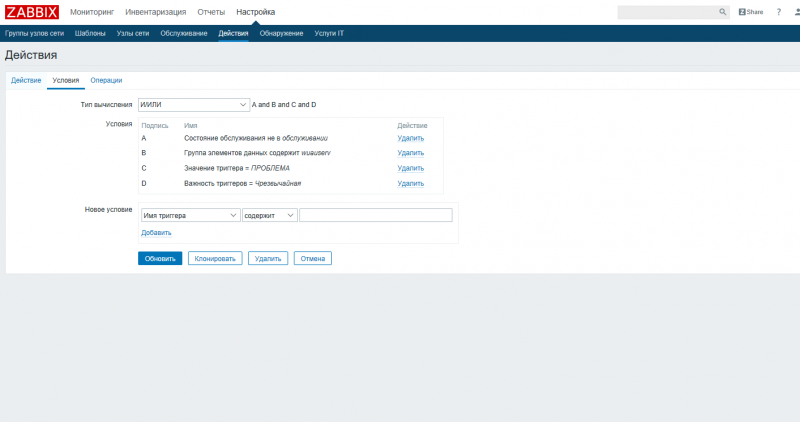Delete condition B with Удалить
Viewport: 800px width, 422px height.
pyautogui.click(x=411, y=153)
